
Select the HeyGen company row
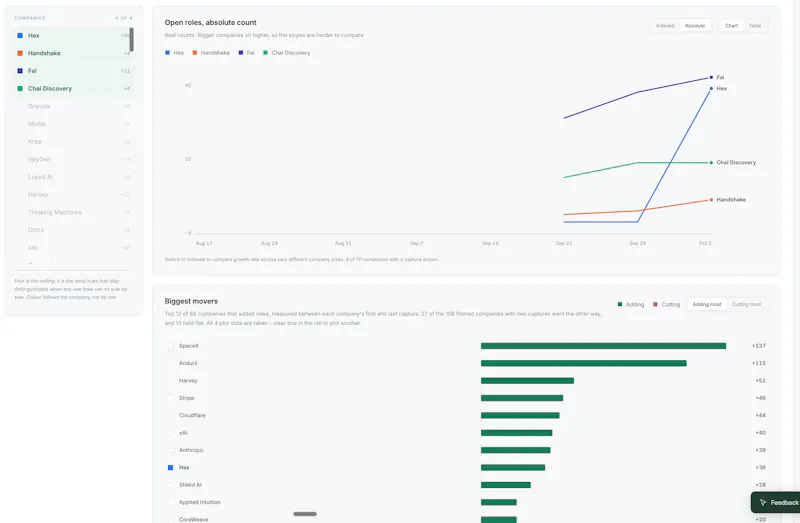pos(73,159)
